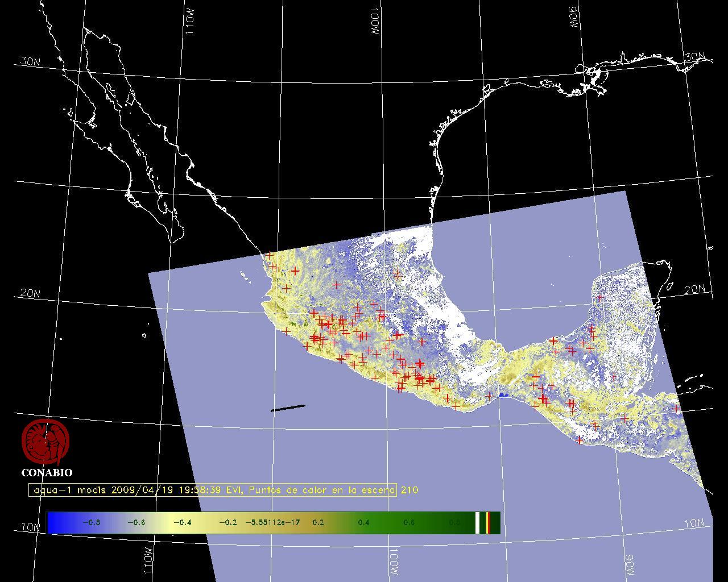Click the '100W' label at the top
The image size is (728, 582).
pos(375,22)
